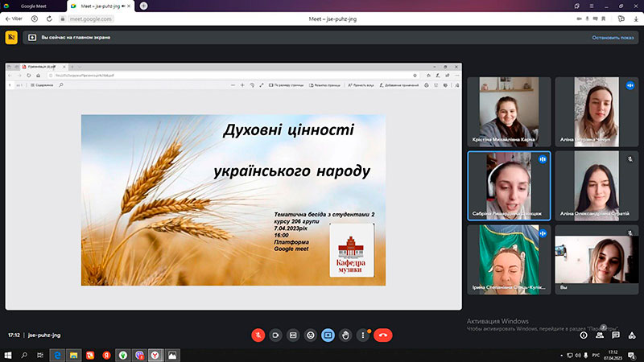Image resolution: width=644 pixels, height=362 pixels.
Task: Toggle the camera button in Meet controls
Action: pyautogui.click(x=275, y=335)
